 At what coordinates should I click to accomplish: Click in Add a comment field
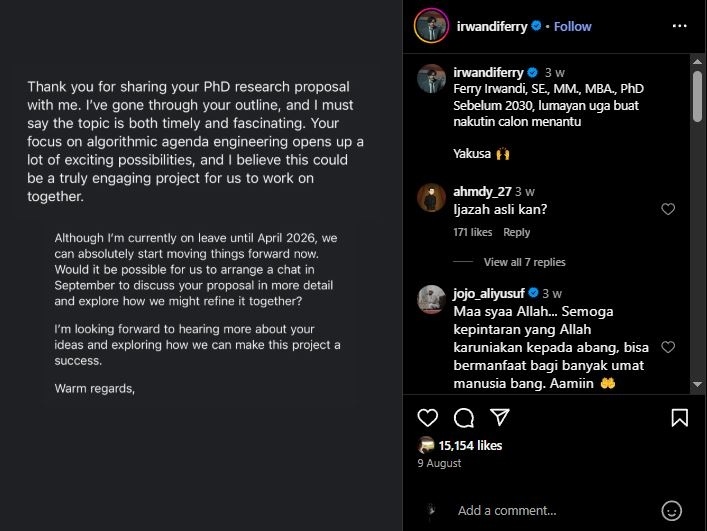tap(555, 511)
